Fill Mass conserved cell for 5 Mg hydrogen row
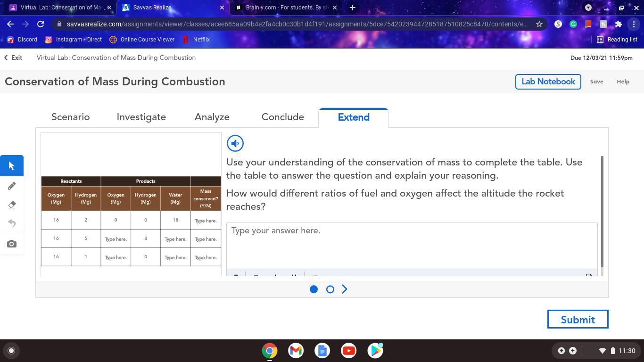 (x=206, y=239)
